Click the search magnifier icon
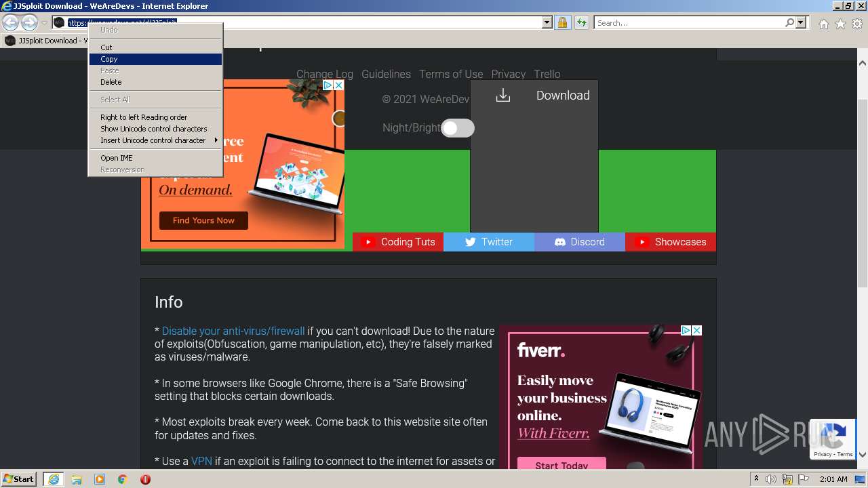Viewport: 868px width, 488px height. (x=789, y=23)
